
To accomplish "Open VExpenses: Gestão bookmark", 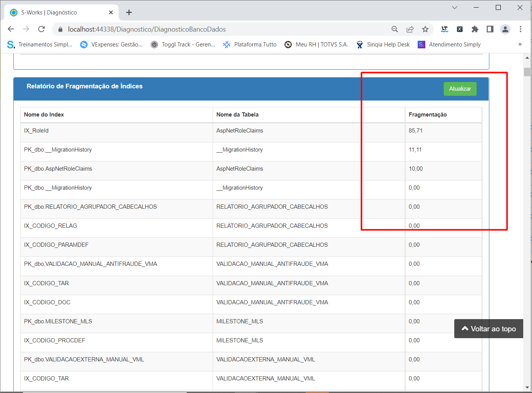I will (x=111, y=45).
